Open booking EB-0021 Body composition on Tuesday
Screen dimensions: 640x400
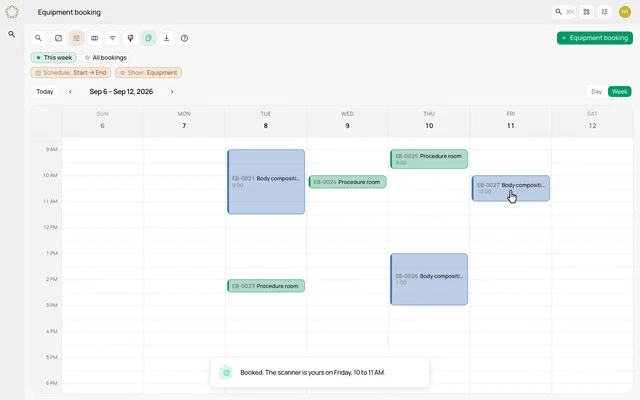(x=266, y=182)
